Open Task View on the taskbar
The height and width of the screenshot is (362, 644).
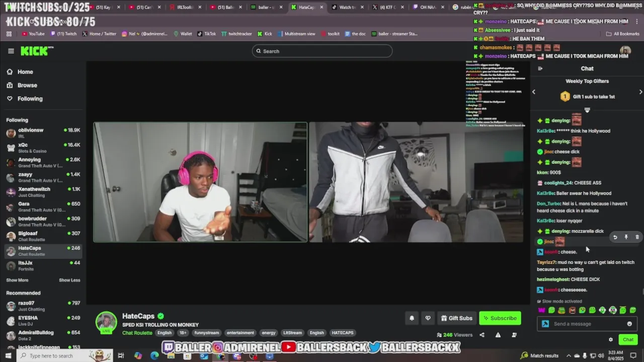click(121, 355)
